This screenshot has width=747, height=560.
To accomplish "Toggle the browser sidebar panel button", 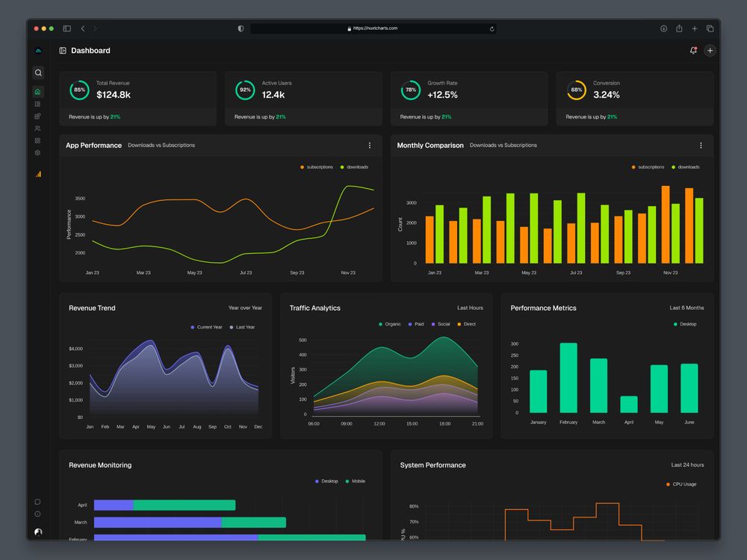I will coord(66,28).
